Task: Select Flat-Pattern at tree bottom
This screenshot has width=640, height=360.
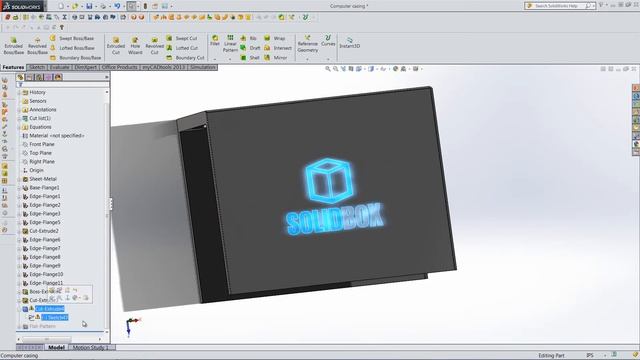Action: (x=42, y=326)
